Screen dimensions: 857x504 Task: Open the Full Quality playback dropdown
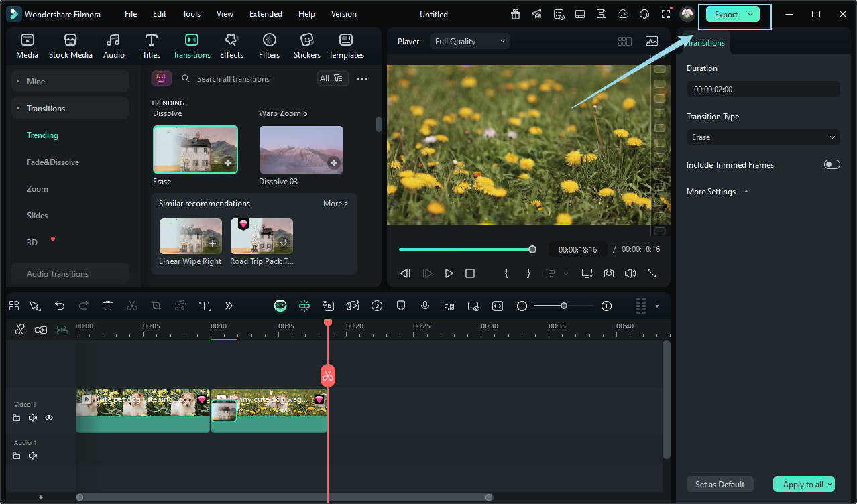[x=470, y=41]
